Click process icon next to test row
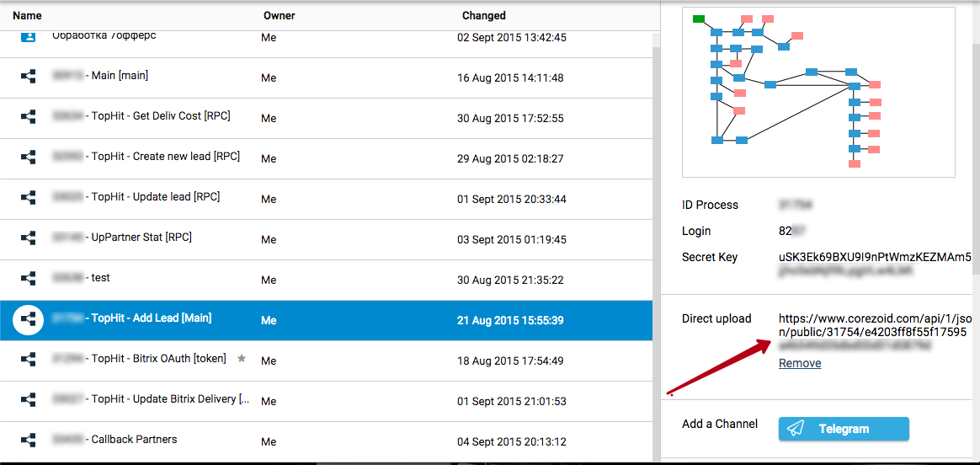The height and width of the screenshot is (465, 980). pyautogui.click(x=28, y=278)
